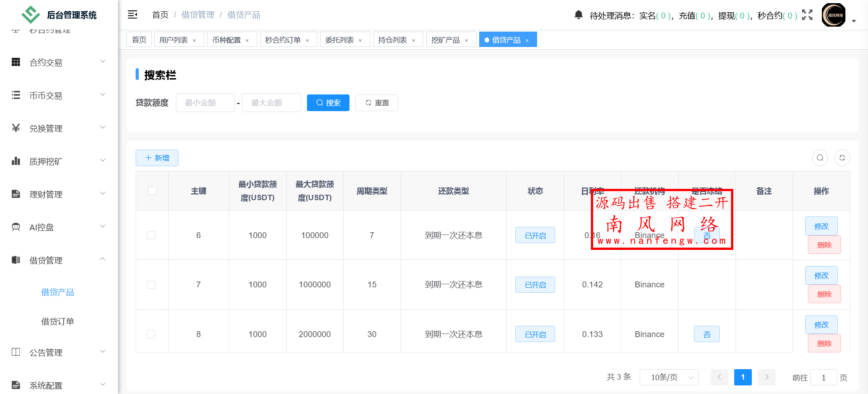Close the 挖矿产品 tab
Image resolution: width=868 pixels, height=394 pixels.
pos(467,40)
